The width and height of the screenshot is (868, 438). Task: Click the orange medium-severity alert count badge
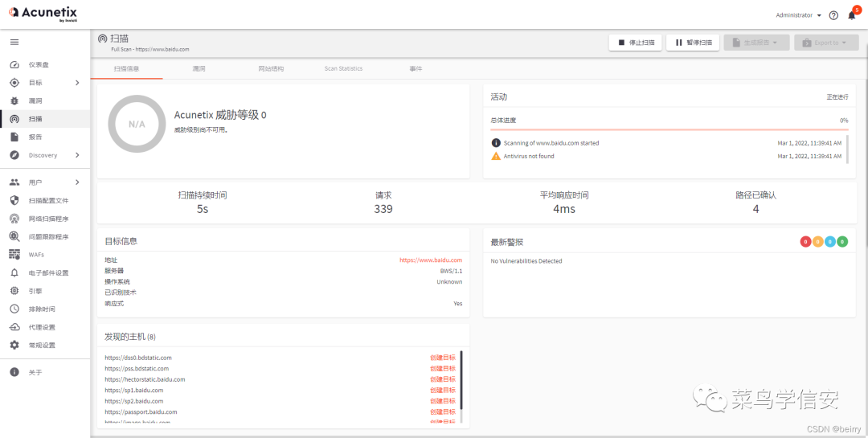(817, 241)
